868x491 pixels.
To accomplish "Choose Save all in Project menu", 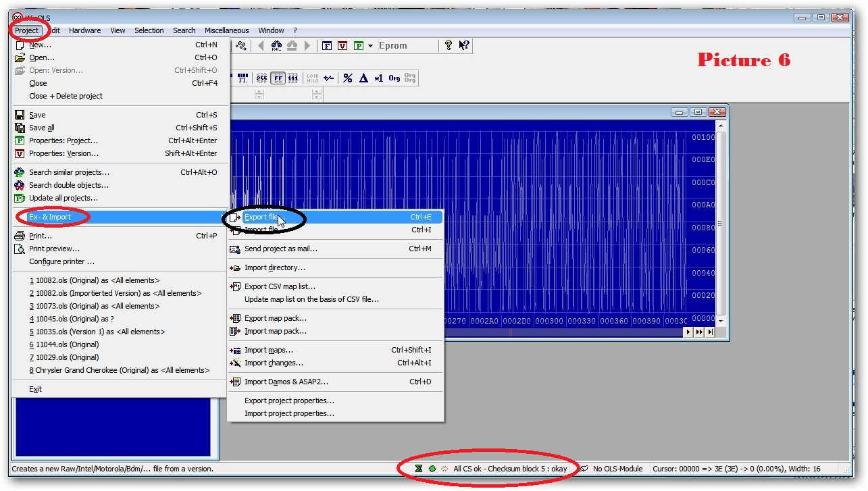I will [x=120, y=128].
